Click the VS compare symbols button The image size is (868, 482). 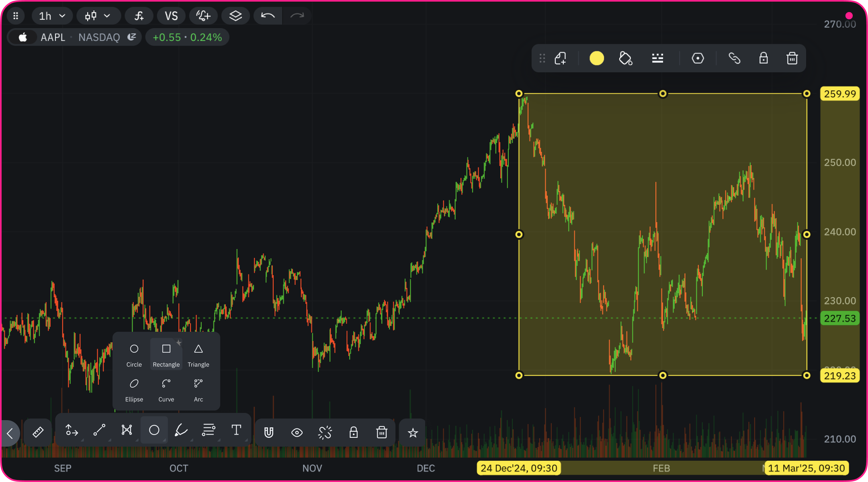click(x=171, y=16)
